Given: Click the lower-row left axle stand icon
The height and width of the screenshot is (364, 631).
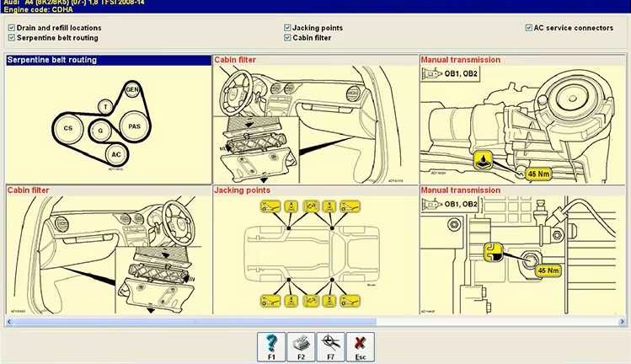Looking at the screenshot, I should tap(291, 301).
